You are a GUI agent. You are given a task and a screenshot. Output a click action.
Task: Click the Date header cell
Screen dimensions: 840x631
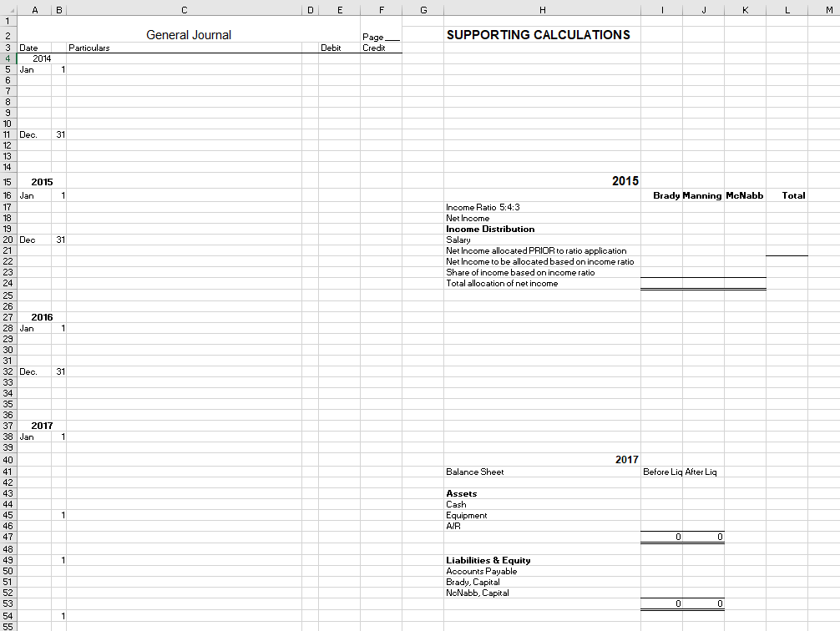(34, 48)
